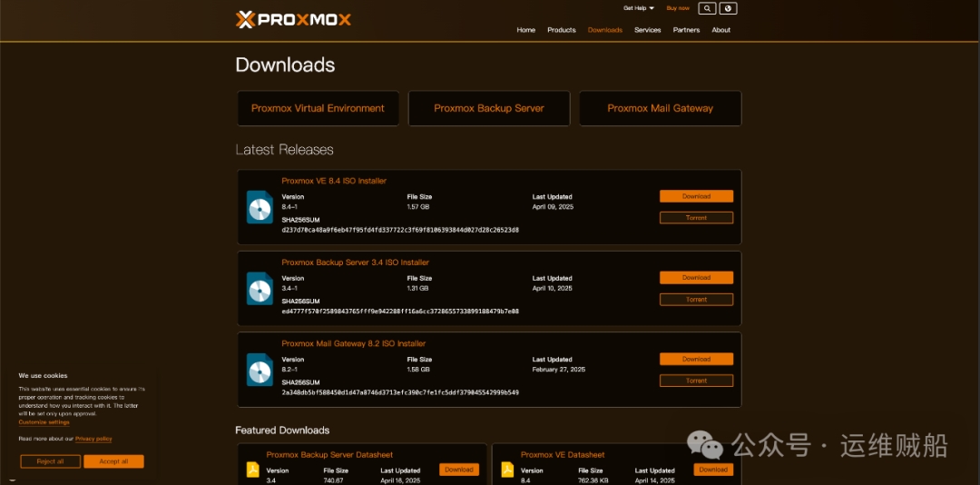Open the Services menu

tap(648, 30)
